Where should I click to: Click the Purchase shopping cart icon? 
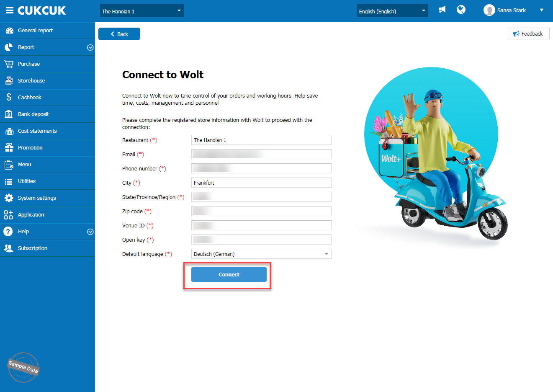[x=9, y=64]
